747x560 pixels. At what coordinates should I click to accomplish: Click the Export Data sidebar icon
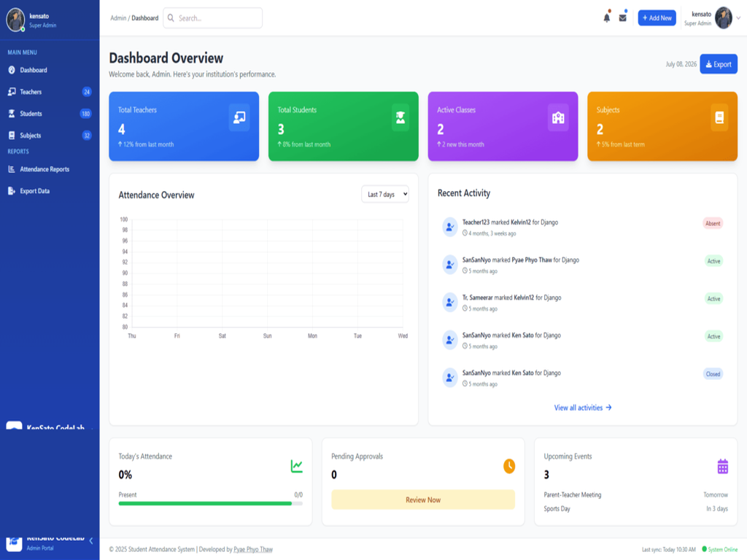[12, 191]
